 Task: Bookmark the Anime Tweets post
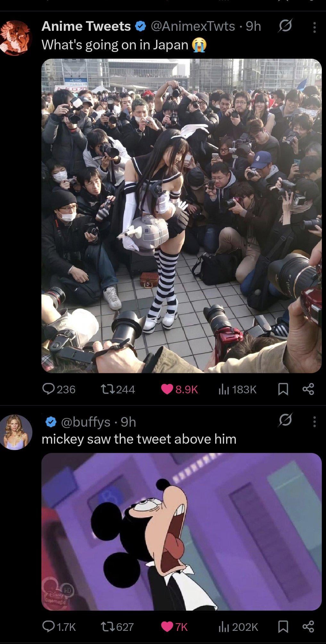[283, 389]
